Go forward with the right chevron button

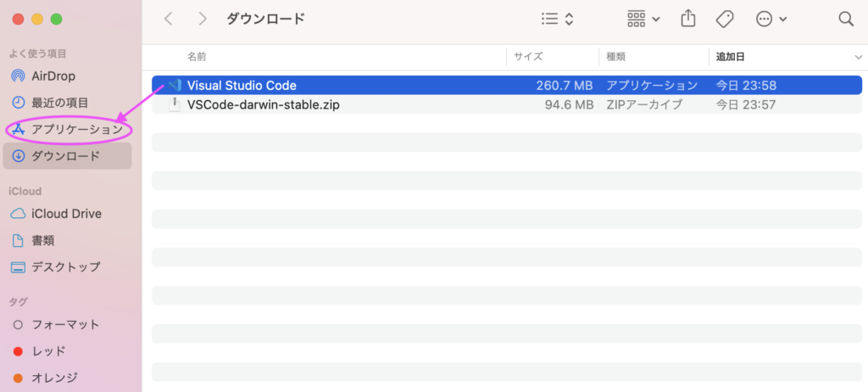coord(203,20)
